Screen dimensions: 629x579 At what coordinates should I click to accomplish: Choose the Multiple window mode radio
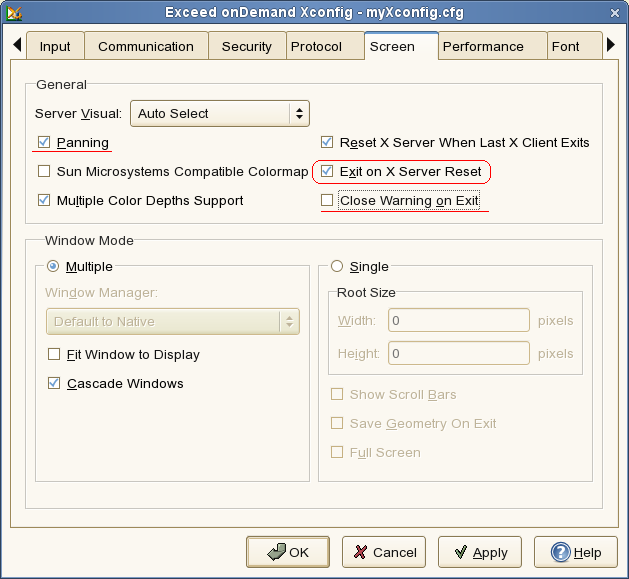pyautogui.click(x=53, y=267)
